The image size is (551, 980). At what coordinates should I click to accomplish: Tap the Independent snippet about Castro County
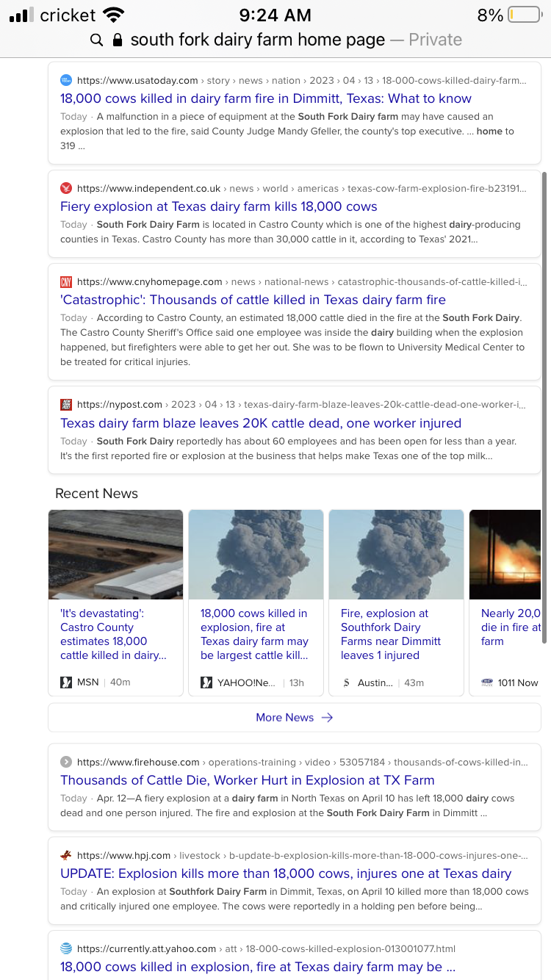point(290,231)
